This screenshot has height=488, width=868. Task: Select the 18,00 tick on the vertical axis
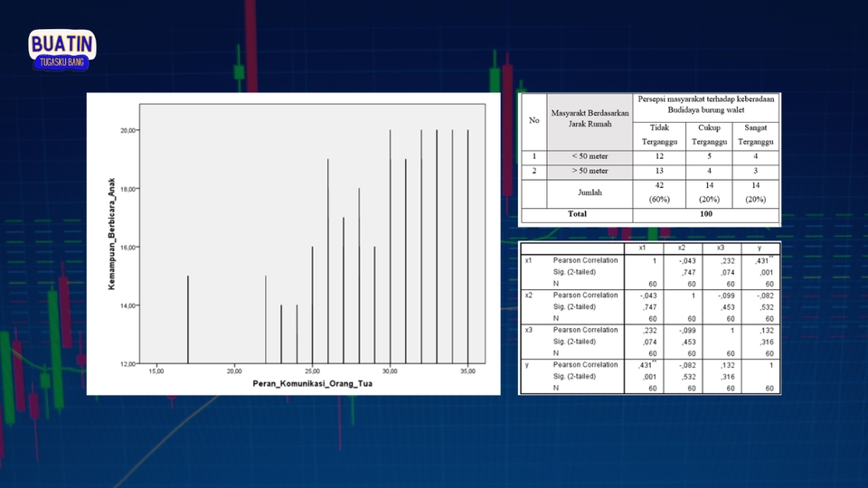click(x=127, y=189)
